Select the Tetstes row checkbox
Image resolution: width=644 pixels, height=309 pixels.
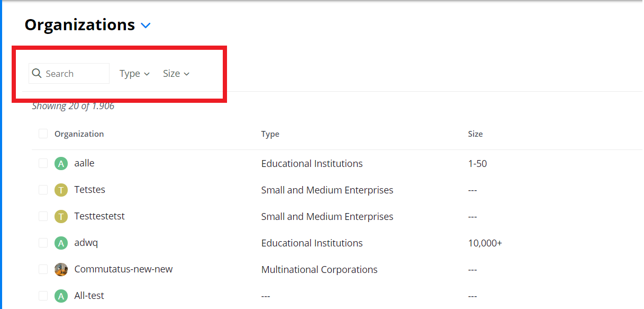pyautogui.click(x=43, y=190)
